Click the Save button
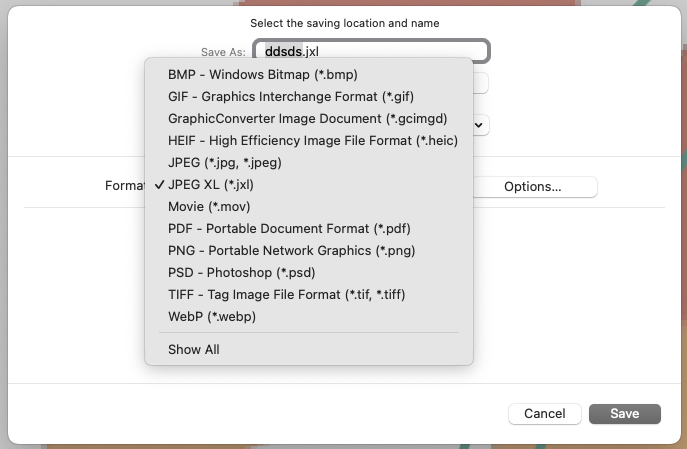This screenshot has width=687, height=449. coord(625,413)
